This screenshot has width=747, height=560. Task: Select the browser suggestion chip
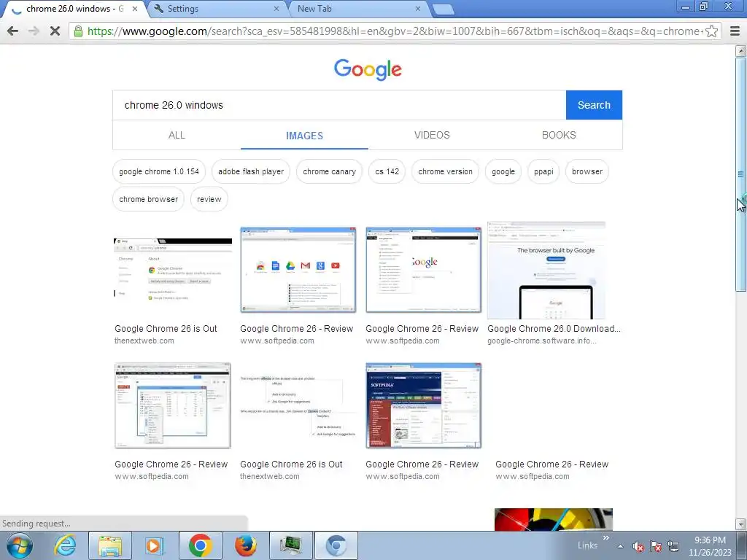(587, 171)
